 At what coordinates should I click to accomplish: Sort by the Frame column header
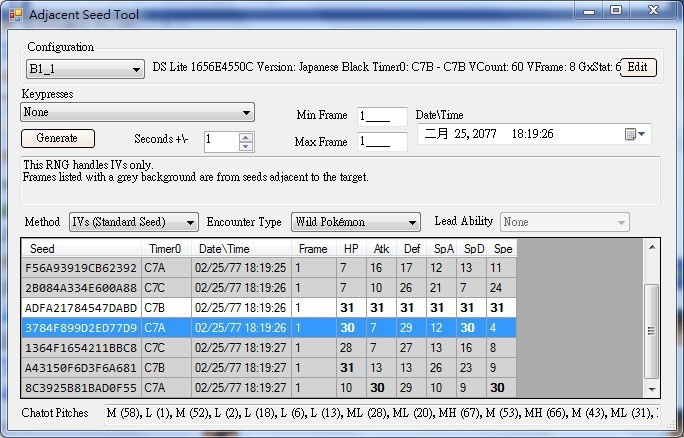pos(314,249)
